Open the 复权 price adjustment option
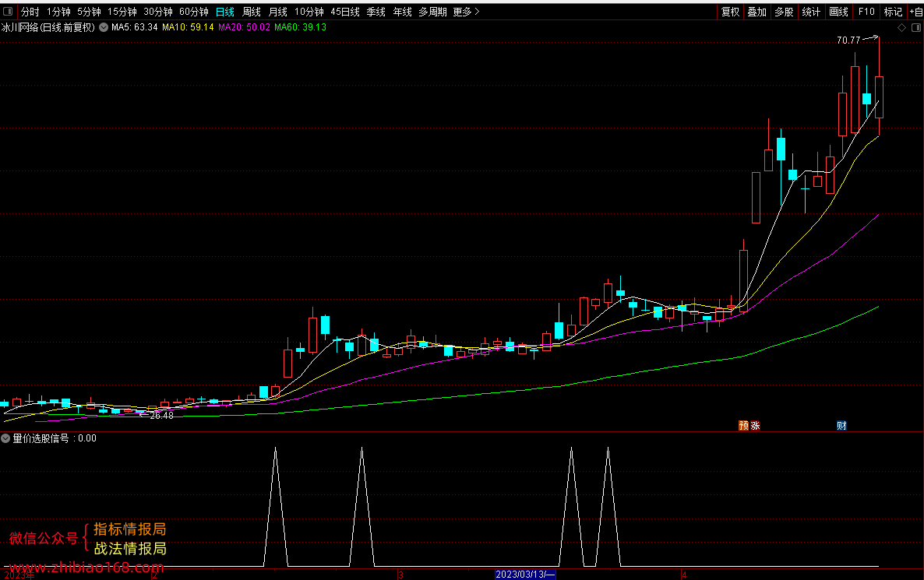Image resolution: width=924 pixels, height=580 pixels. tap(730, 12)
